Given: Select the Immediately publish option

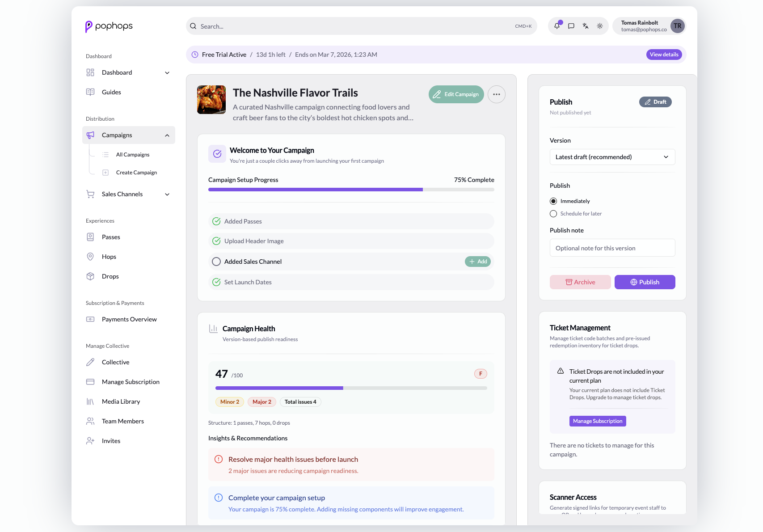Looking at the screenshot, I should coord(553,201).
